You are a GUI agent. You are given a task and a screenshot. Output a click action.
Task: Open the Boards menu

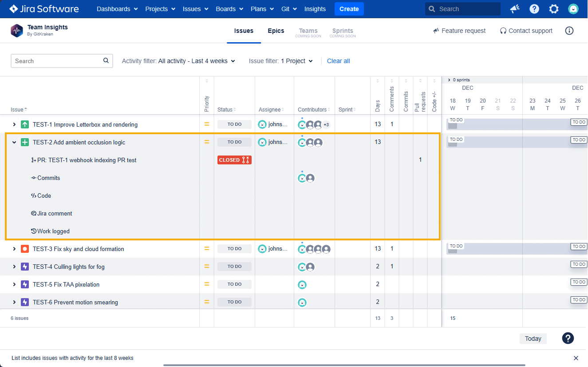tap(229, 9)
